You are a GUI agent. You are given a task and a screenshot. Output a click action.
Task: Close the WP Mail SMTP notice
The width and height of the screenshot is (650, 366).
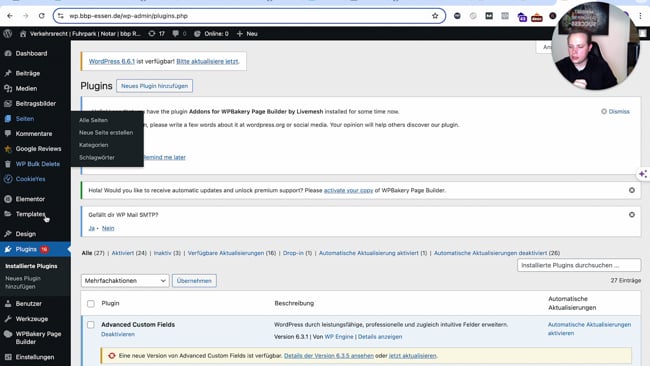click(x=632, y=215)
